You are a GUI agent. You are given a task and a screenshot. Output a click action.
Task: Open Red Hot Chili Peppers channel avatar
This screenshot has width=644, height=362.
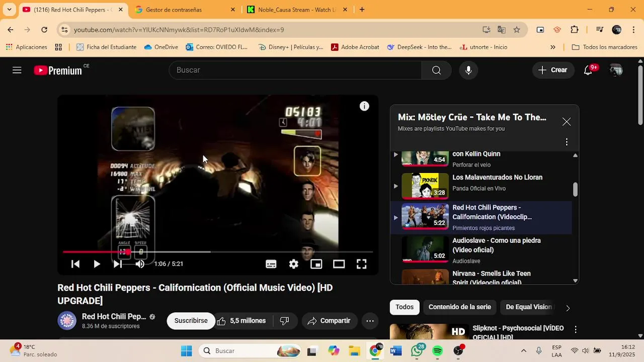point(67,321)
